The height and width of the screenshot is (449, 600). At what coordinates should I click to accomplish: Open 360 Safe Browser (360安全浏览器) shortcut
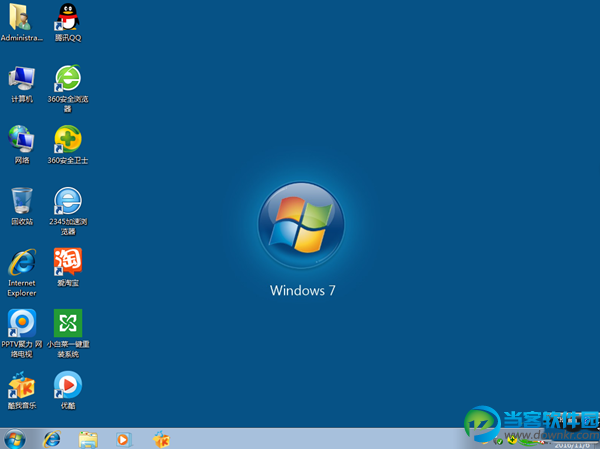point(67,79)
